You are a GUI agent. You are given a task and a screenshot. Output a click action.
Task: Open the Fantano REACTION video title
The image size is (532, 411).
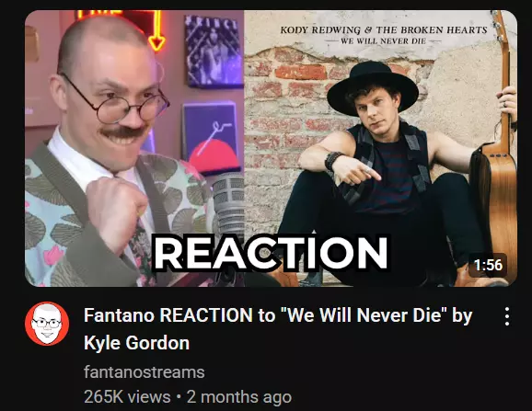pos(278,328)
